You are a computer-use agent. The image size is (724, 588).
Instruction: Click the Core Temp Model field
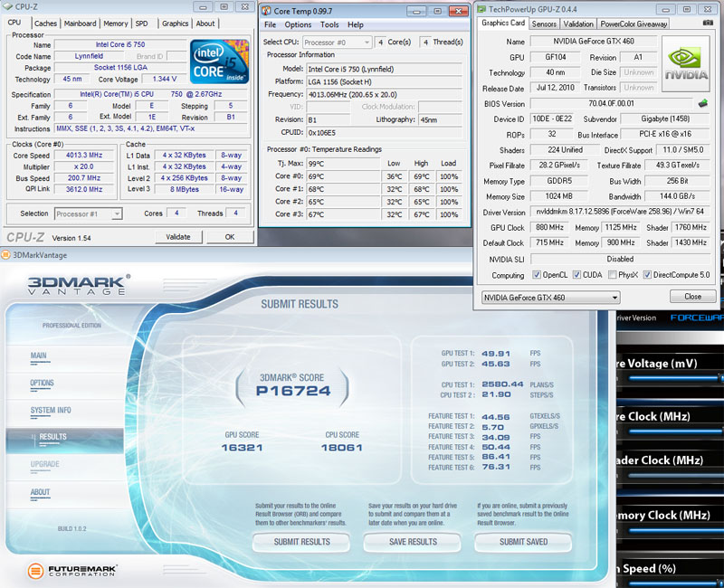384,70
